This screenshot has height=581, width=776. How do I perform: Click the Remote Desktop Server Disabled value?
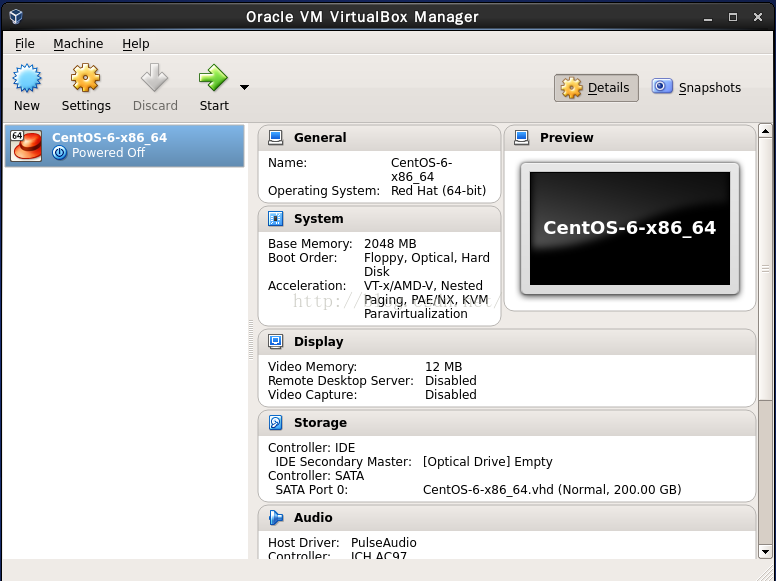[451, 381]
